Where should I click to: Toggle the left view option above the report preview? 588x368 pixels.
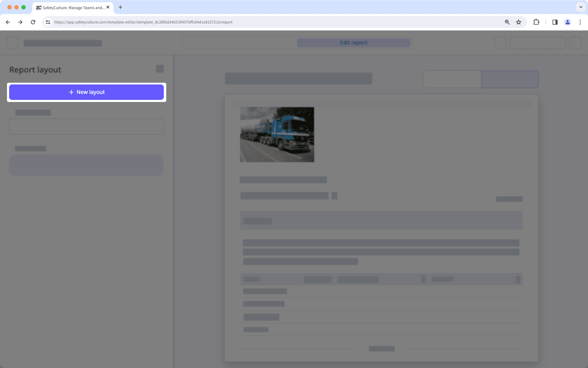(x=452, y=79)
